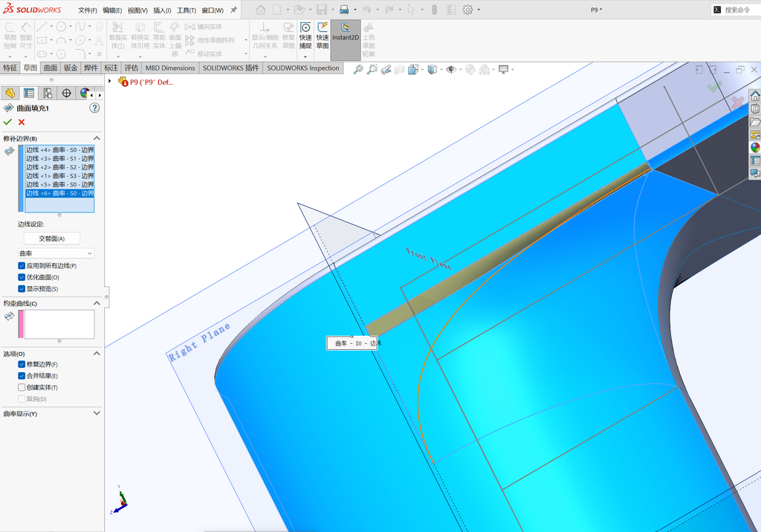Open the View Orientation cube icon
Image resolution: width=761 pixels, height=532 pixels.
[x=413, y=69]
